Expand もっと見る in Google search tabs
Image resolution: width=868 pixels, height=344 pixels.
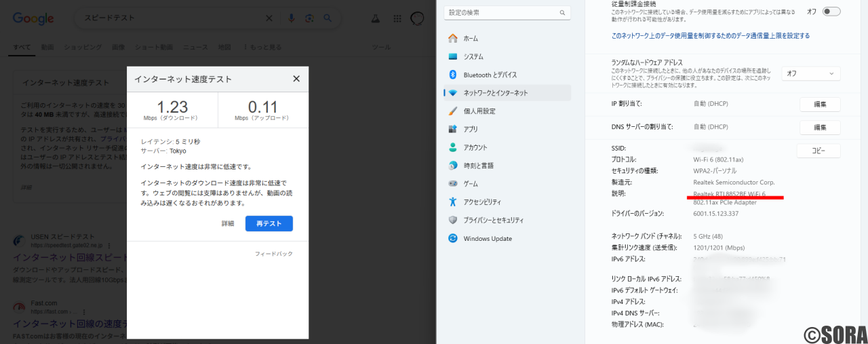pyautogui.click(x=262, y=47)
